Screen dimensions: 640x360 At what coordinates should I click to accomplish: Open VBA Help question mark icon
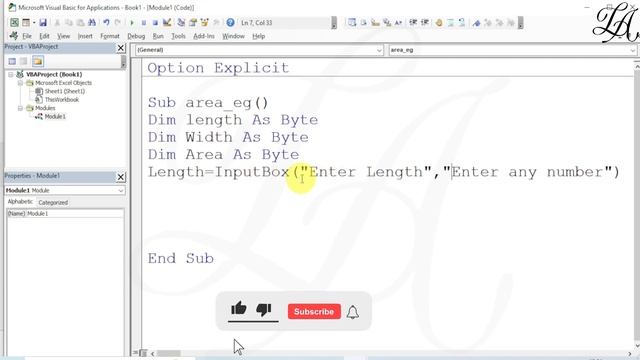tap(230, 23)
